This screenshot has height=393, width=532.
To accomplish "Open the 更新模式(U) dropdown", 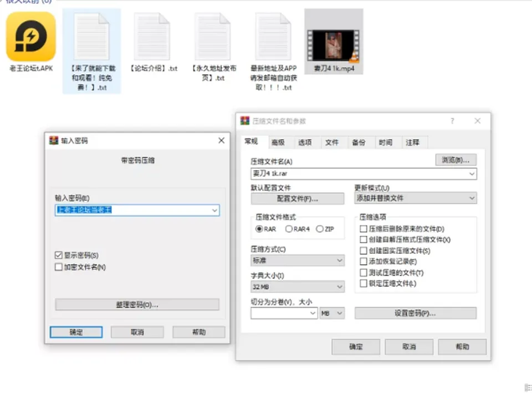I will (x=416, y=198).
